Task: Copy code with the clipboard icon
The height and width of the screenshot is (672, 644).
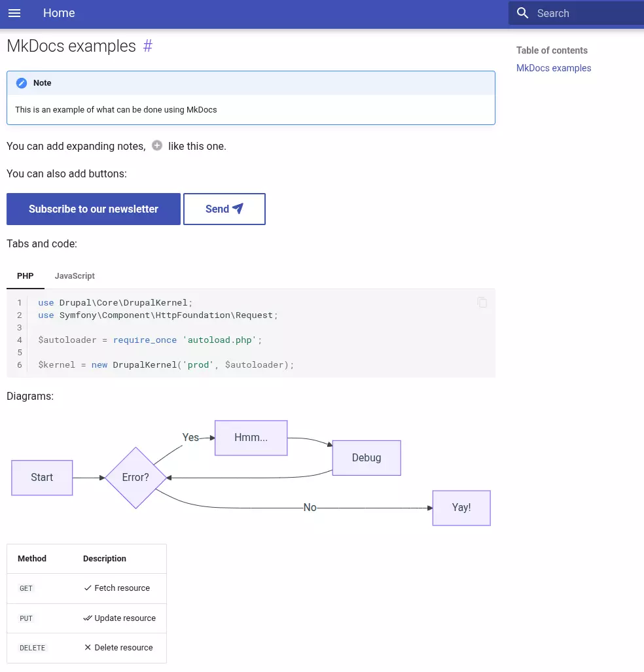Action: pyautogui.click(x=482, y=302)
